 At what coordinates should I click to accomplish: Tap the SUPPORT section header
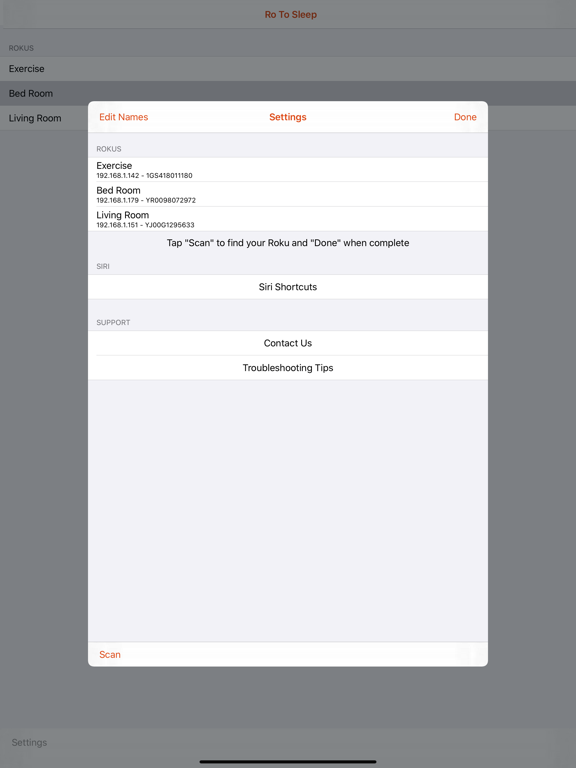pyautogui.click(x=113, y=322)
